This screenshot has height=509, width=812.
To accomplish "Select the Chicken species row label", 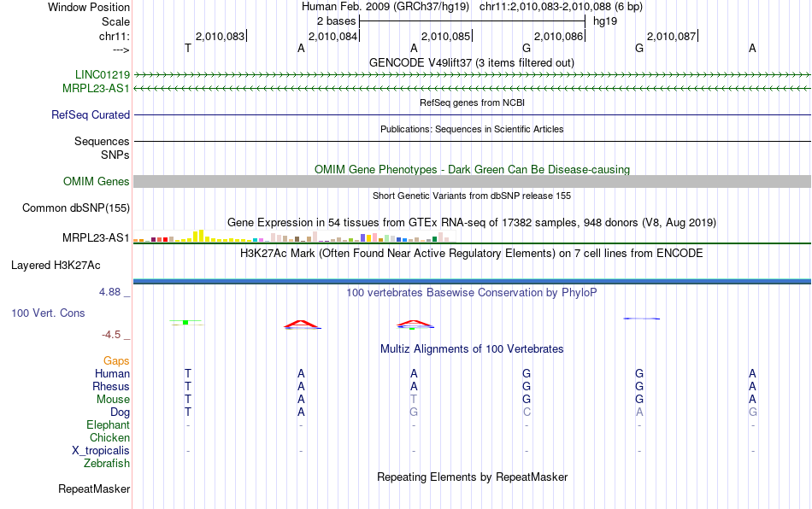I will [x=109, y=437].
